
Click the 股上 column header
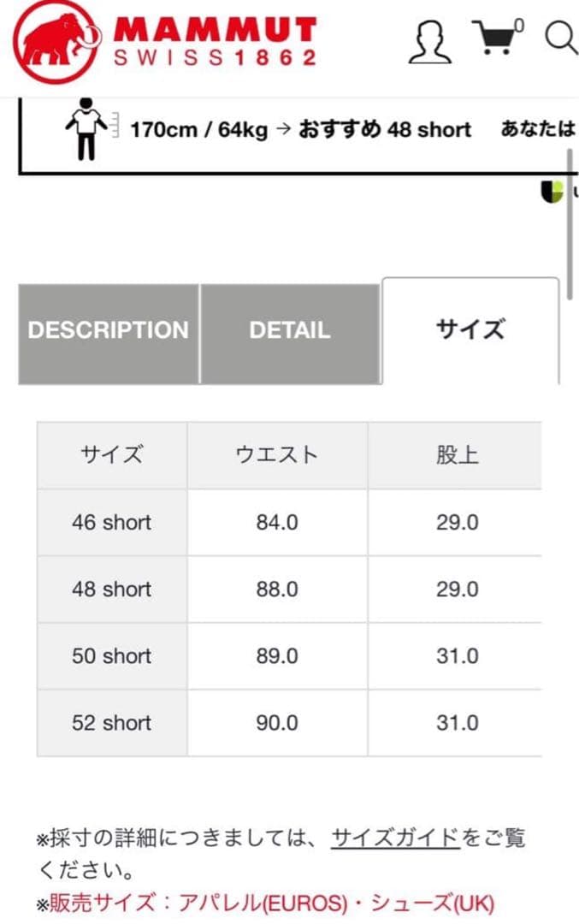[456, 455]
